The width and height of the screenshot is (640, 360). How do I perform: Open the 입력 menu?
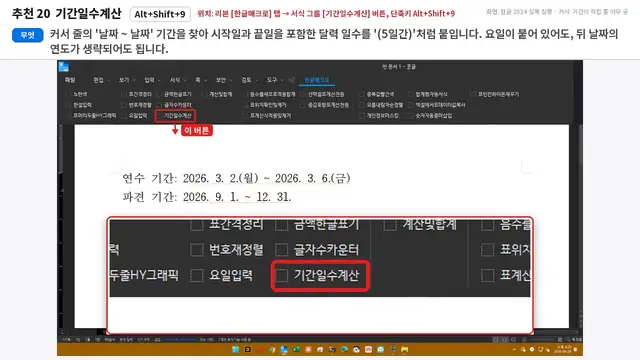[149, 80]
